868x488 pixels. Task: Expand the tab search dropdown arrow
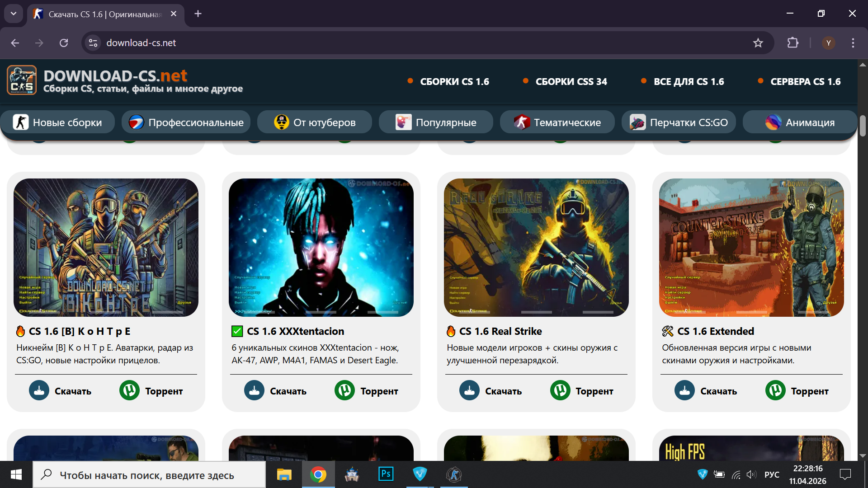coord(14,14)
